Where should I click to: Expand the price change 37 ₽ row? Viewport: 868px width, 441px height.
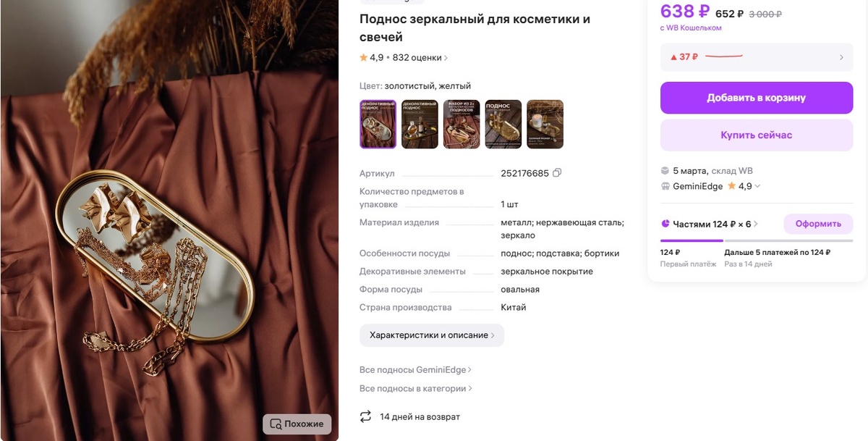(x=757, y=57)
